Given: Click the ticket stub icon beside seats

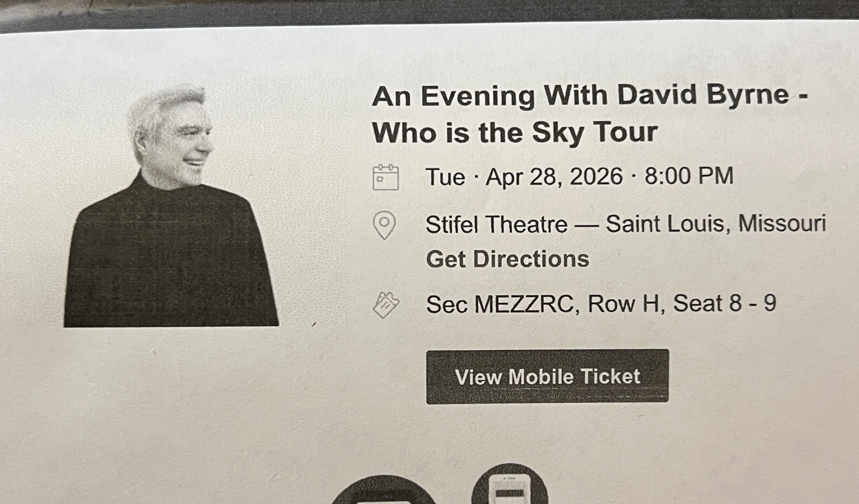Looking at the screenshot, I should coord(386,305).
